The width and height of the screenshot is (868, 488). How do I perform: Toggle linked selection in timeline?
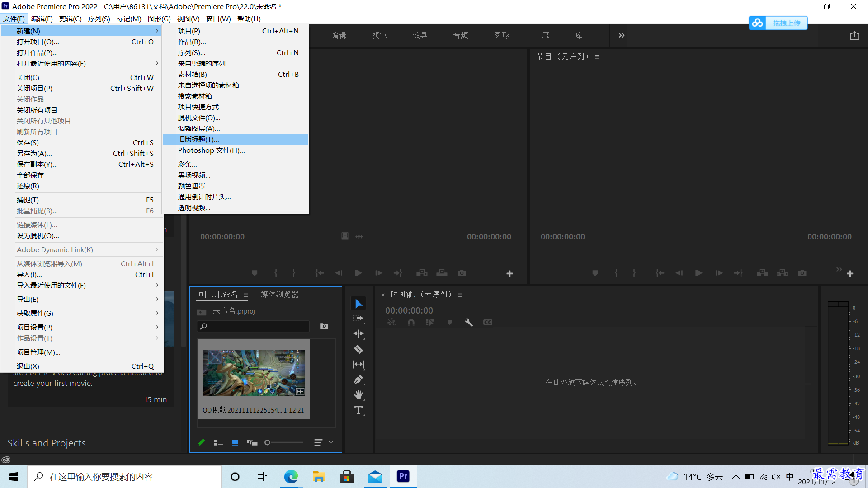(x=430, y=322)
